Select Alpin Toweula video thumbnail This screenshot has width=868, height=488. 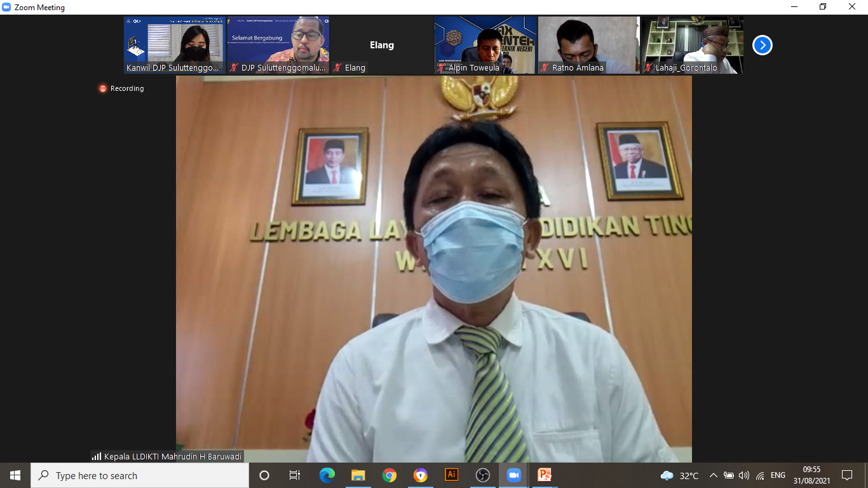point(485,45)
